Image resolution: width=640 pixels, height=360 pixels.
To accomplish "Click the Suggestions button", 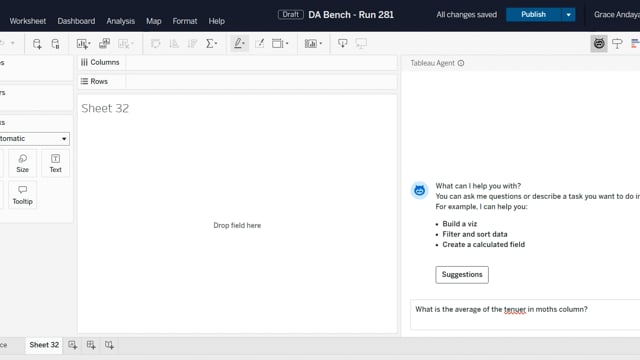I will pos(462,275).
